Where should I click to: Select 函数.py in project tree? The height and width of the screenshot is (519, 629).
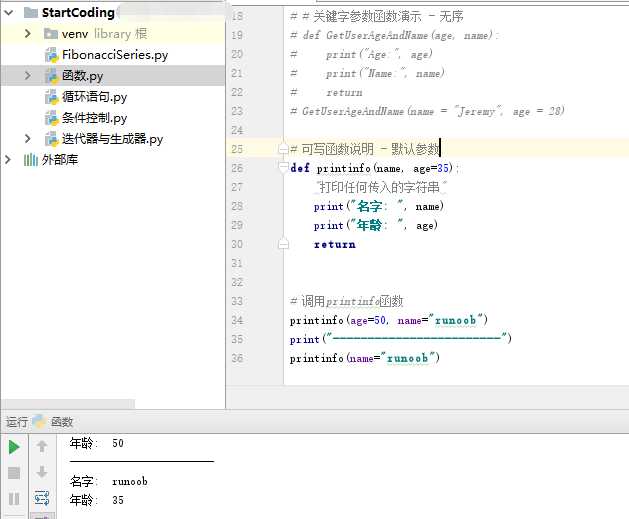(82, 75)
